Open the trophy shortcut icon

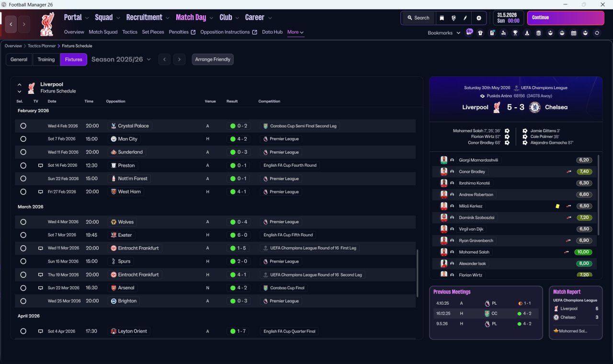(515, 33)
